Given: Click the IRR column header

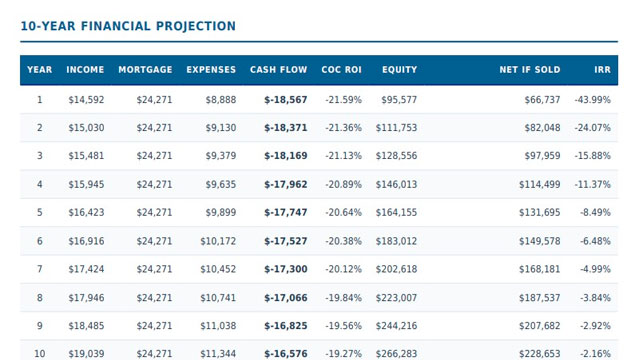Looking at the screenshot, I should [602, 70].
